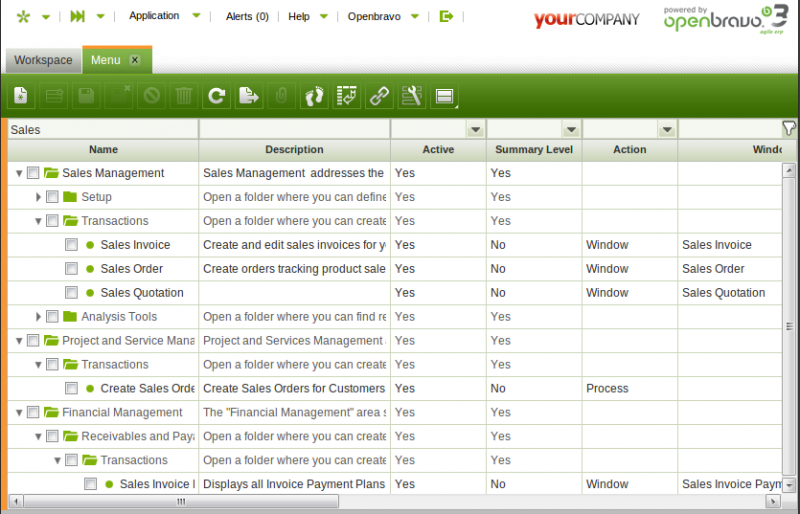Sort by the Description column header
The height and width of the screenshot is (514, 800).
coord(294,150)
